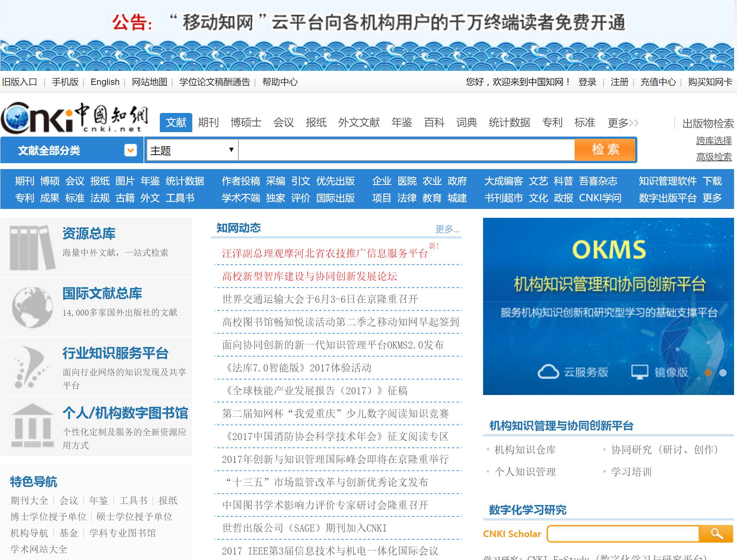Switch to the 统计数据 tab
This screenshot has width=737, height=560.
click(510, 123)
